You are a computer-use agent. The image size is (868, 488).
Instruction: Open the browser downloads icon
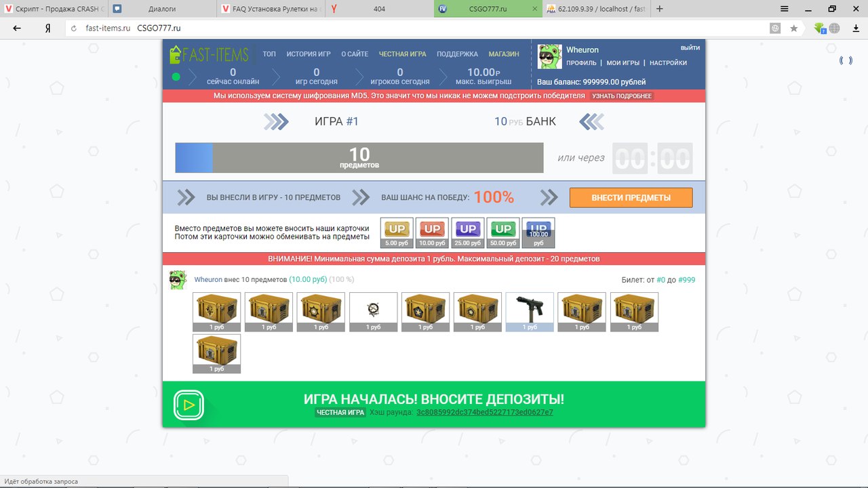pos(855,28)
